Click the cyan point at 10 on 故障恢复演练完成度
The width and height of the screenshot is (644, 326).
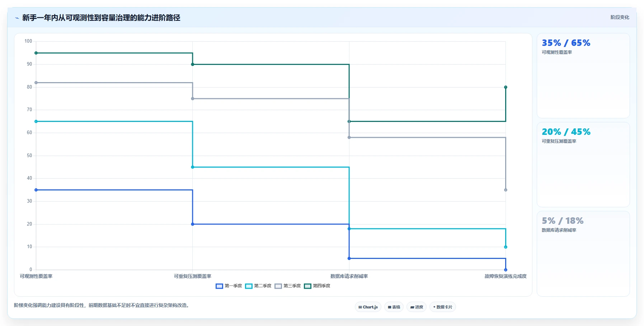(506, 247)
